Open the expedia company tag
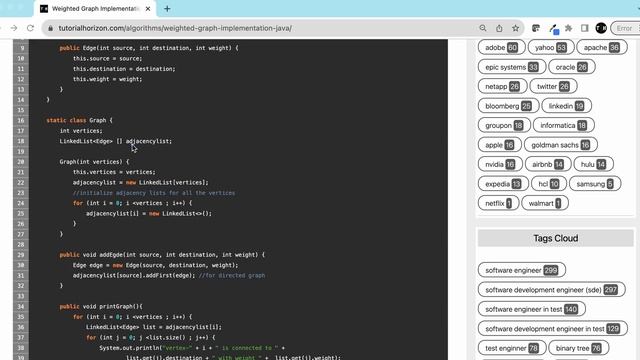This screenshot has width=640, height=360. pos(503,184)
